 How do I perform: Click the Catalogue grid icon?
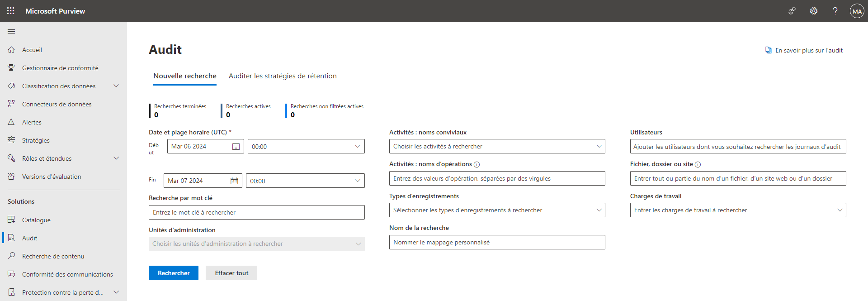point(11,220)
